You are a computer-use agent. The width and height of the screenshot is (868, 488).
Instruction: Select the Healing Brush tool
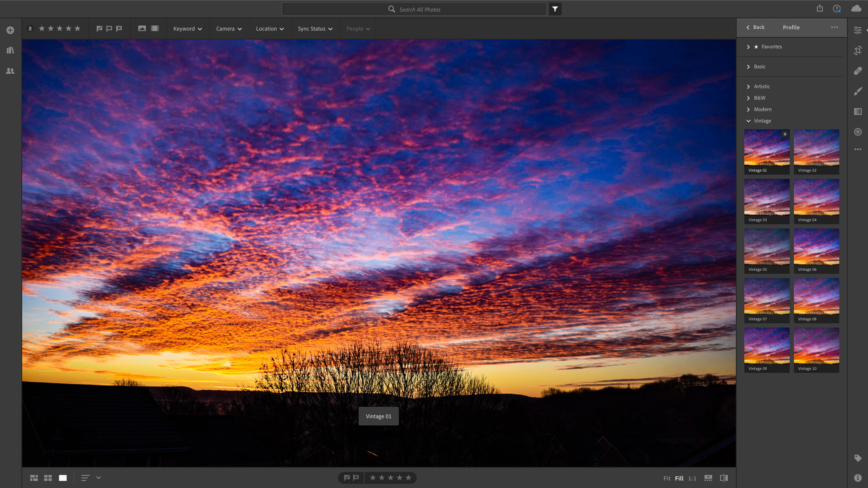[x=858, y=70]
